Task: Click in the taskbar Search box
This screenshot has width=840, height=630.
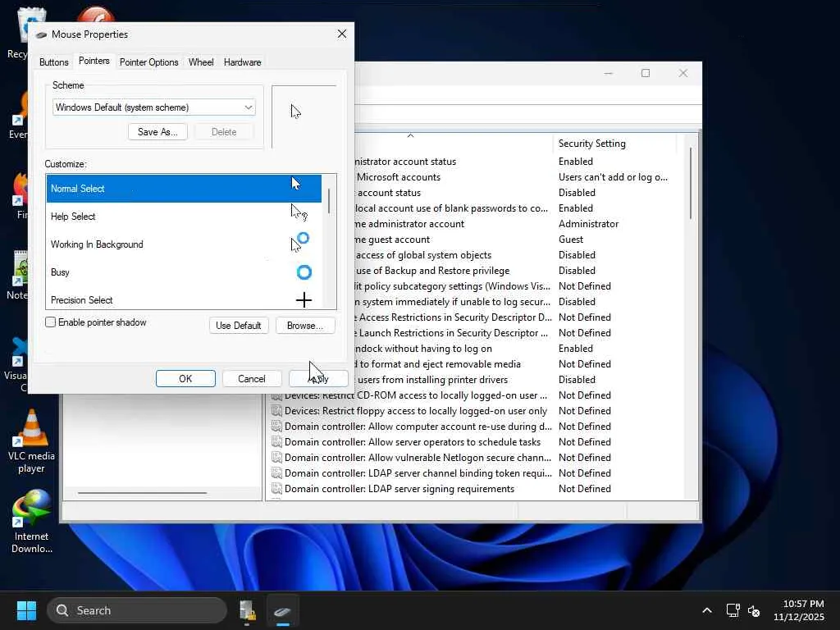Action: pyautogui.click(x=136, y=610)
